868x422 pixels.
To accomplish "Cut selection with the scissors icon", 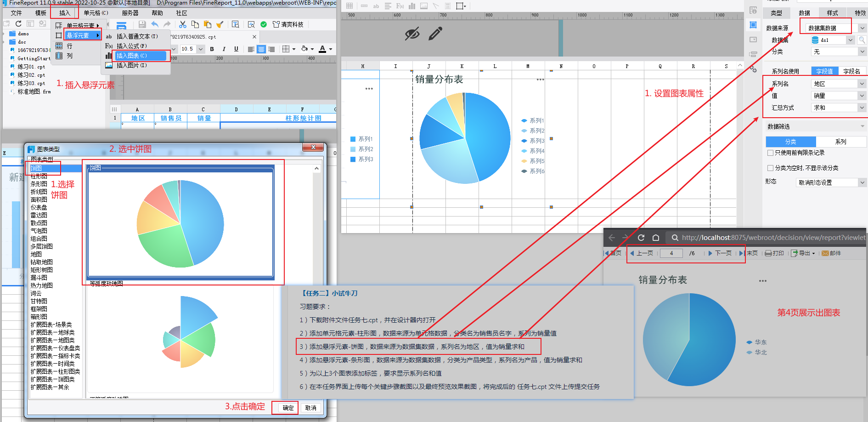I will pos(183,24).
